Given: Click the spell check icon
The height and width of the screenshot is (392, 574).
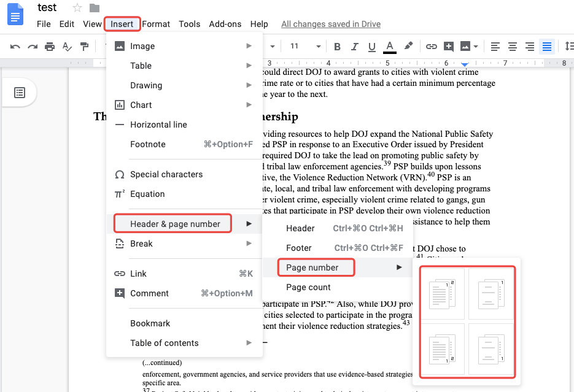Looking at the screenshot, I should (x=67, y=47).
